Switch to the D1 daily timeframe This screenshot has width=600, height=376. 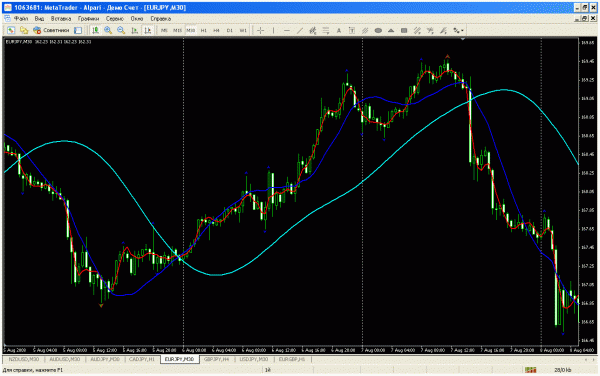(230, 30)
